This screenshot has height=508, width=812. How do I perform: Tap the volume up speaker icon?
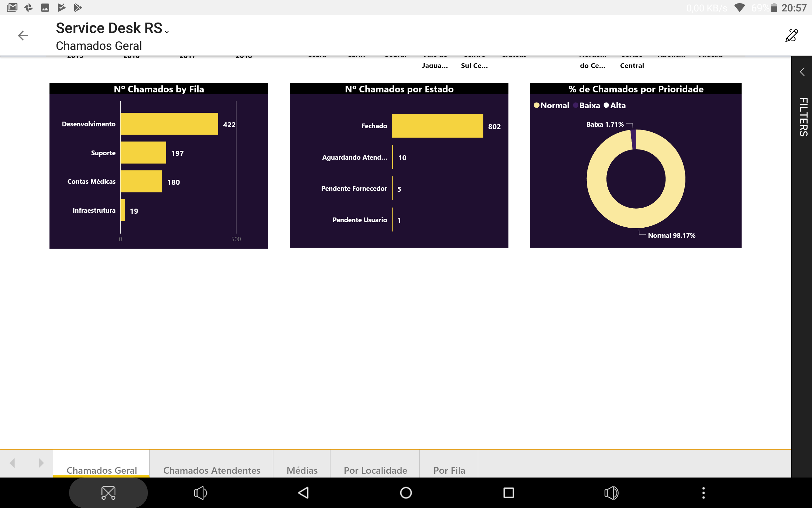click(611, 493)
